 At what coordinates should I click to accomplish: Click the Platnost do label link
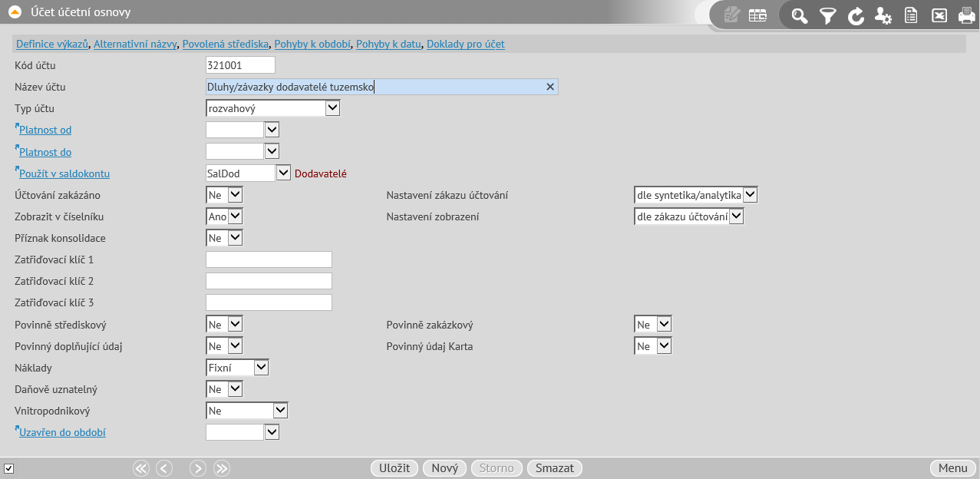[x=45, y=152]
